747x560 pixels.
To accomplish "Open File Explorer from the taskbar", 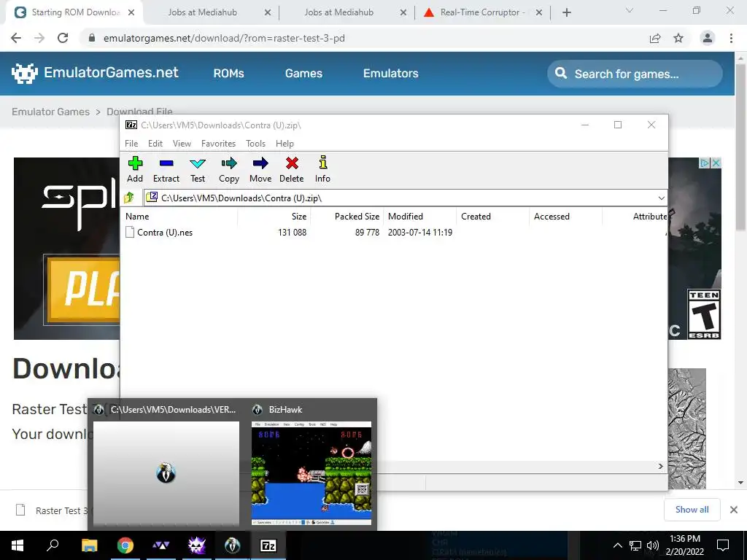I will 89,545.
